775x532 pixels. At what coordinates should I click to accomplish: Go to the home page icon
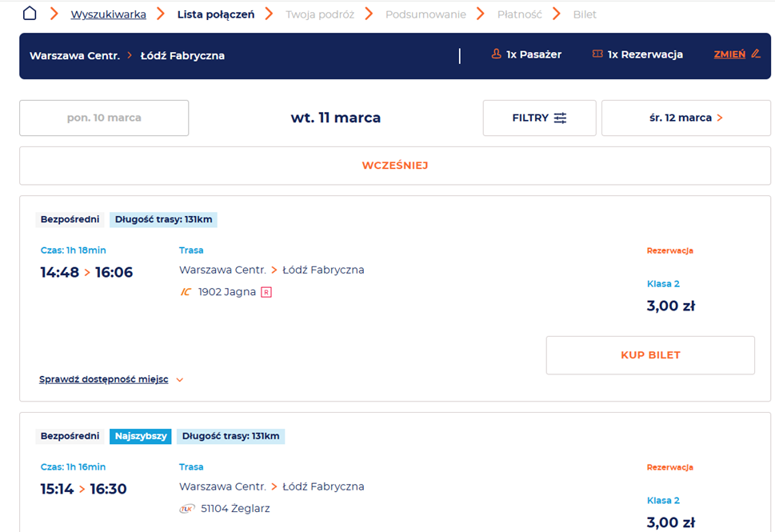pos(30,14)
